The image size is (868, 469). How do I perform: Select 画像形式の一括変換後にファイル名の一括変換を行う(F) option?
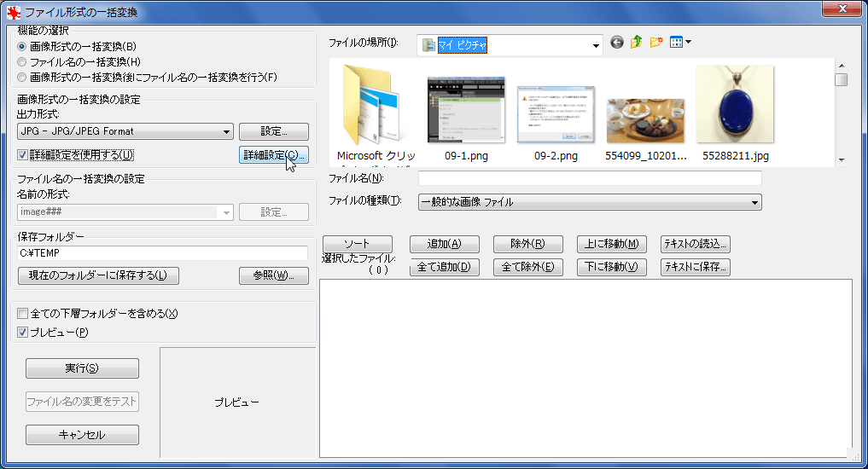click(x=21, y=78)
